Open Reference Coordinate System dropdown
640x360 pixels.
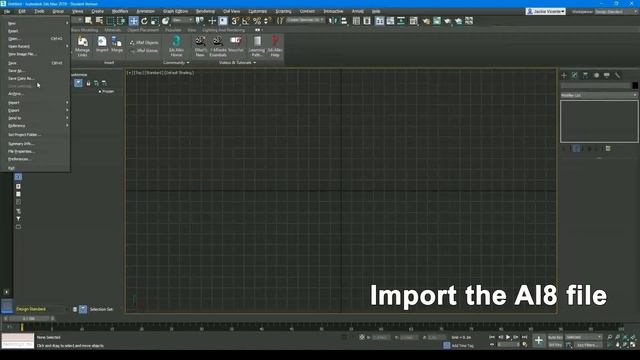coord(182,20)
